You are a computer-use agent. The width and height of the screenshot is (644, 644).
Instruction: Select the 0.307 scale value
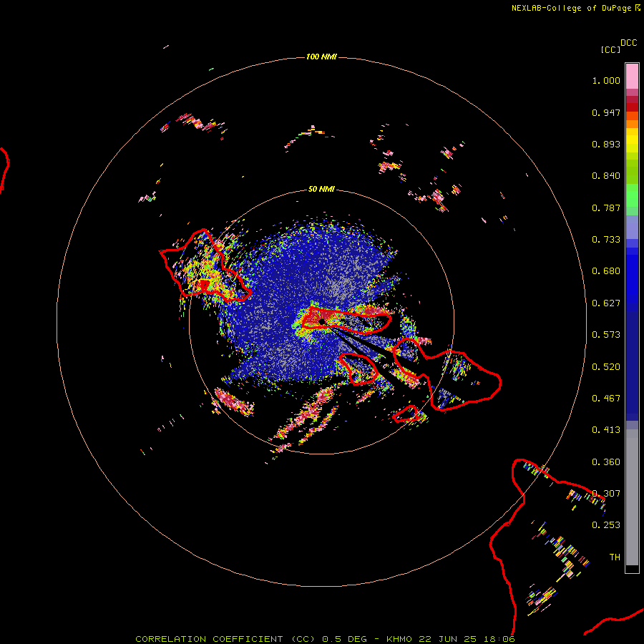pyautogui.click(x=606, y=494)
